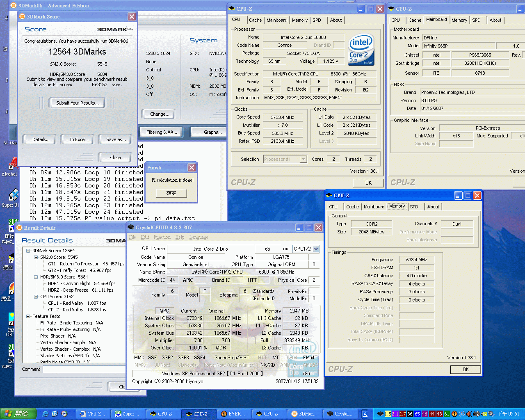Click the 3DMark06 Advanced Edition title icon
The height and width of the screenshot is (420, 525).
click(13, 5)
